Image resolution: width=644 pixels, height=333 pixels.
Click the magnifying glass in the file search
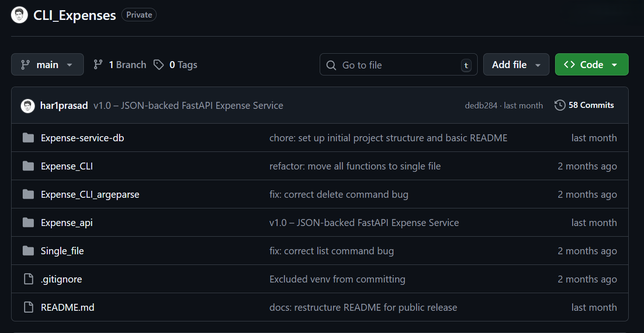tap(331, 65)
